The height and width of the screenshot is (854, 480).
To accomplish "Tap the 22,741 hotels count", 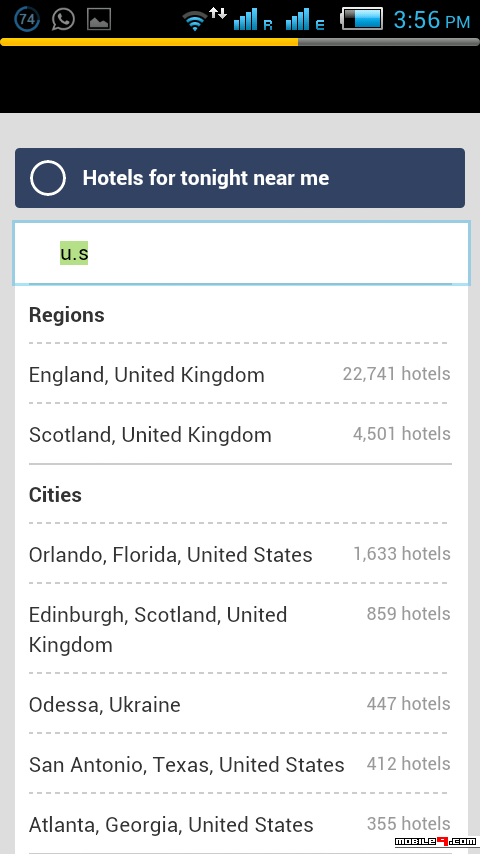I will pyautogui.click(x=397, y=374).
